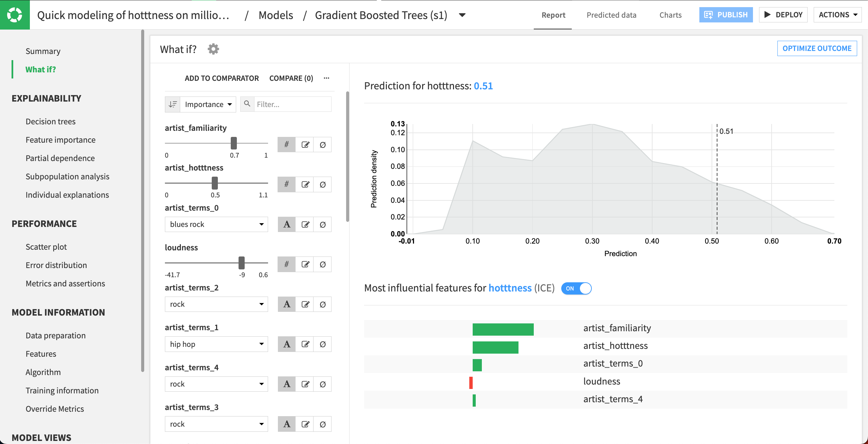Image resolution: width=868 pixels, height=444 pixels.
Task: Select Individual explanations in the sidebar
Action: 67,194
